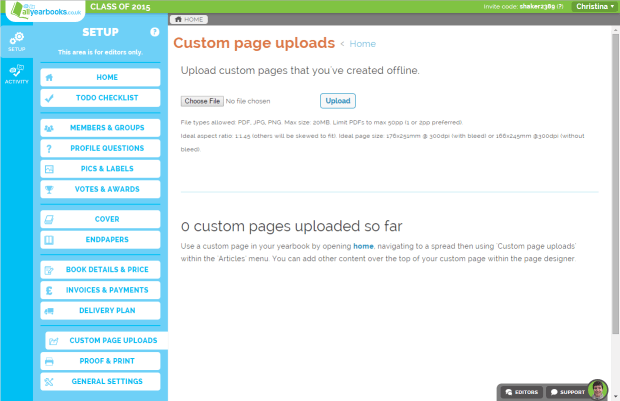
Task: Click the bold home link in instructions
Action: 363,246
